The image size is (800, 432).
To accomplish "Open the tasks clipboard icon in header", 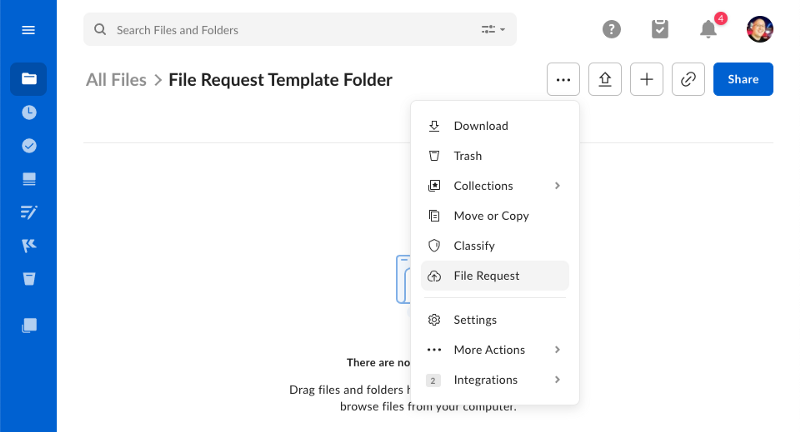I will [x=660, y=29].
